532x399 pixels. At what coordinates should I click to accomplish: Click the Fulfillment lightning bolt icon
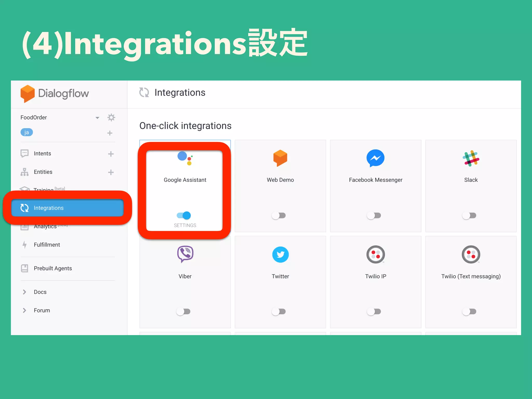pyautogui.click(x=24, y=245)
